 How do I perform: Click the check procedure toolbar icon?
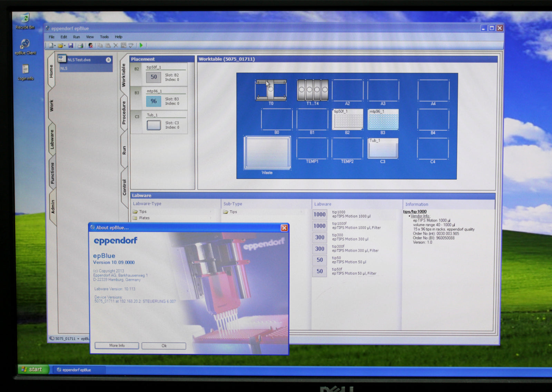[x=131, y=45]
